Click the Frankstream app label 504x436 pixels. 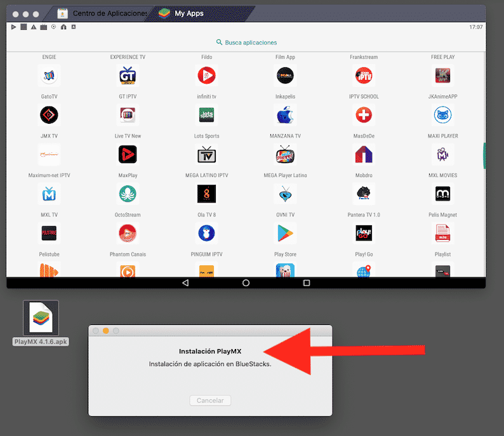tap(364, 57)
